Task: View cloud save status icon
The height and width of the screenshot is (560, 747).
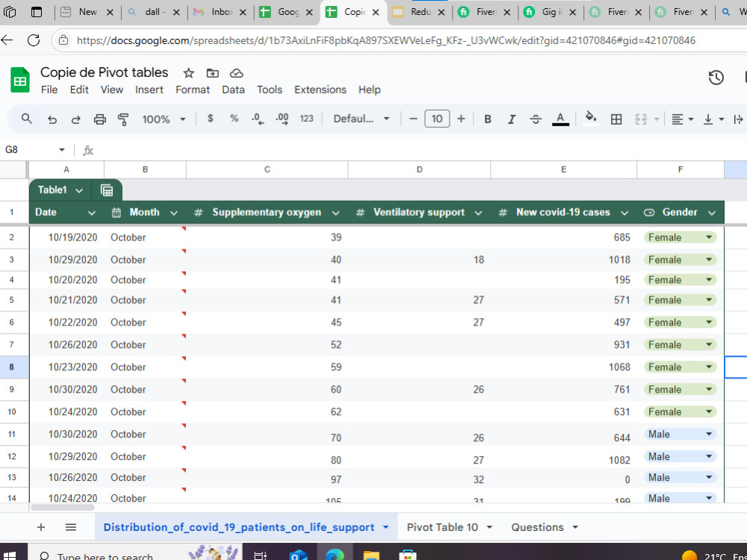Action: pyautogui.click(x=237, y=73)
